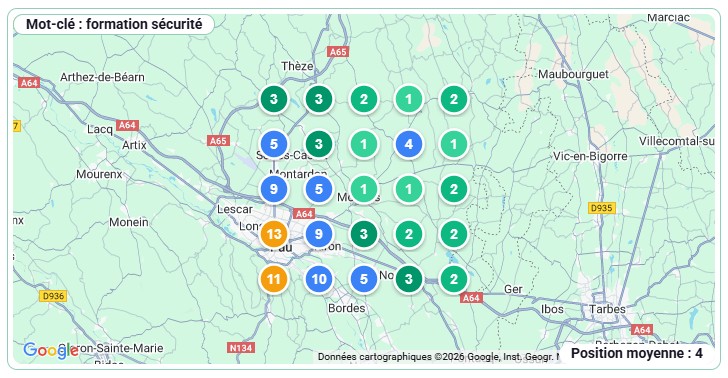Click the only marker 1 in top row
The width and height of the screenshot is (728, 378).
pos(409,99)
